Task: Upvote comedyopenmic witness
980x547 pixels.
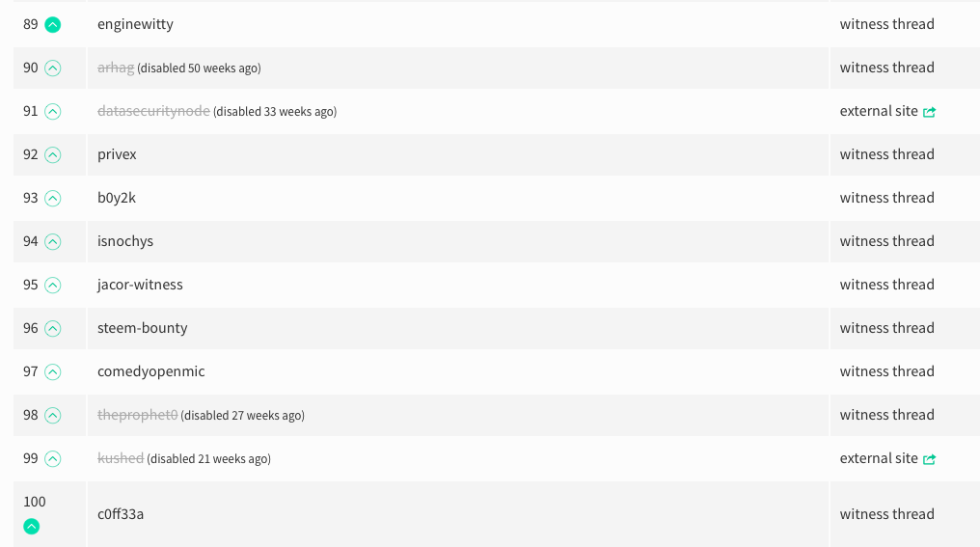Action: click(52, 372)
